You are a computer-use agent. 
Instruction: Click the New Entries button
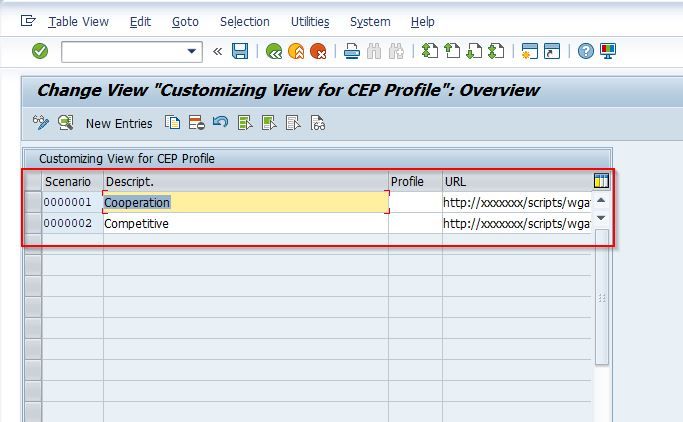[x=119, y=124]
